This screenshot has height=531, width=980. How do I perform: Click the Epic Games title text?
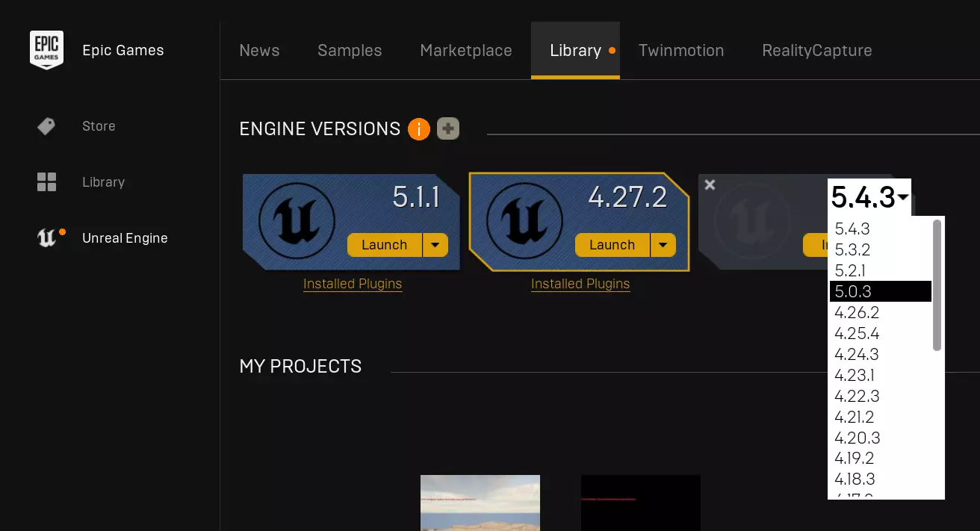(123, 51)
